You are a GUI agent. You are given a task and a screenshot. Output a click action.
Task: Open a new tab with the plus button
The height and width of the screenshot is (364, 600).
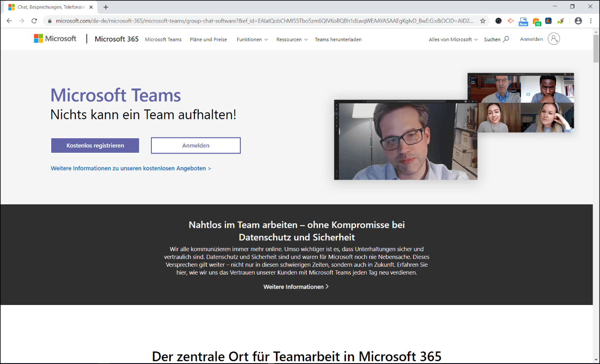click(x=106, y=7)
